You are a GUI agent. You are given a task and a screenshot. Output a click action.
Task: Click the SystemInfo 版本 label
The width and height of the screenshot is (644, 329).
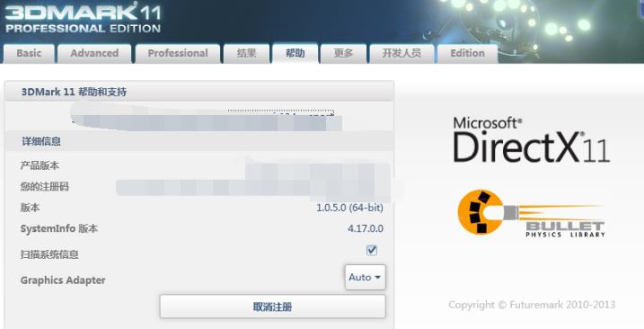pyautogui.click(x=59, y=228)
